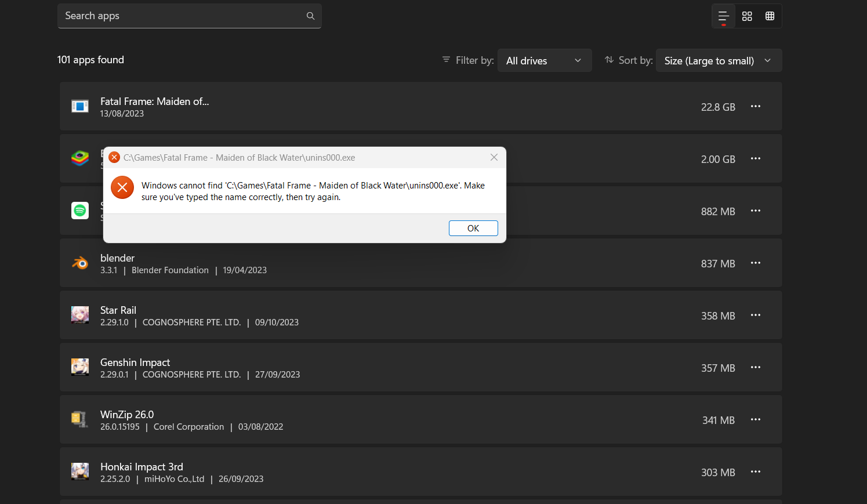Click the 837 MB size value
The image size is (867, 504).
click(718, 264)
